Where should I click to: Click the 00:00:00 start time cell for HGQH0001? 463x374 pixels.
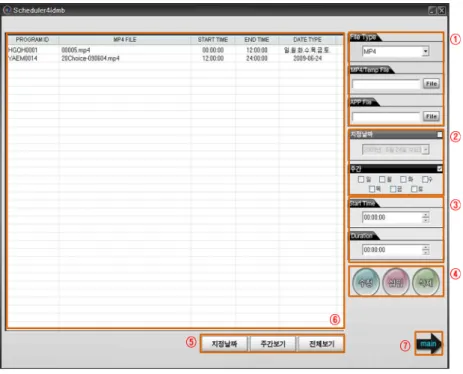pyautogui.click(x=213, y=50)
